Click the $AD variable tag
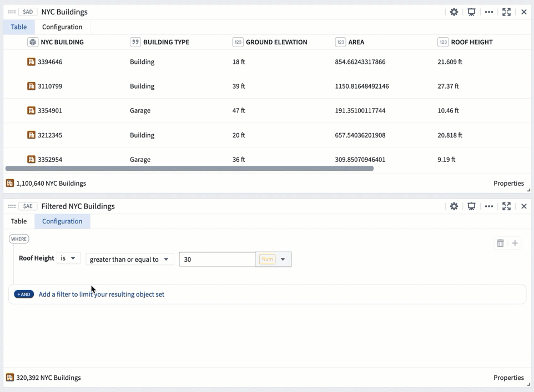534x392 pixels. click(x=28, y=12)
